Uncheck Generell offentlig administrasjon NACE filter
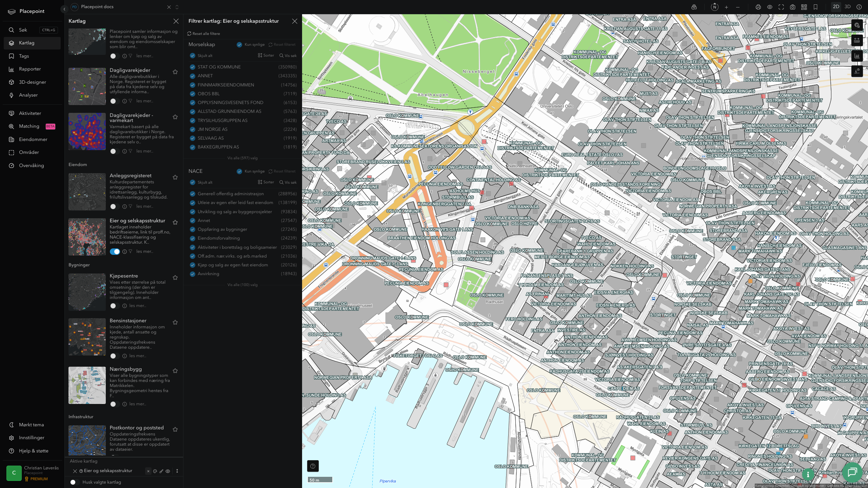Screen dimensions: 868x488 pos(193,194)
